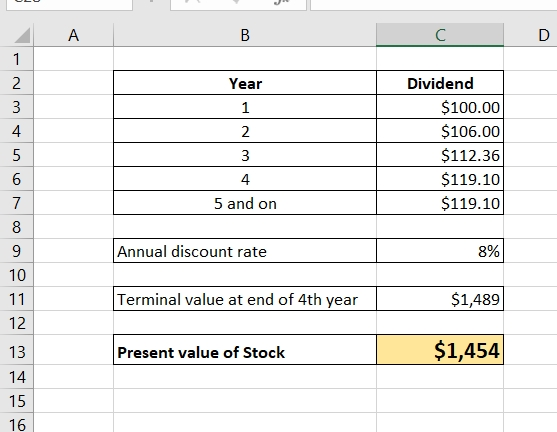Viewport: 557px width, 432px height.
Task: Click the 'Dividend' header cell
Action: (x=440, y=83)
